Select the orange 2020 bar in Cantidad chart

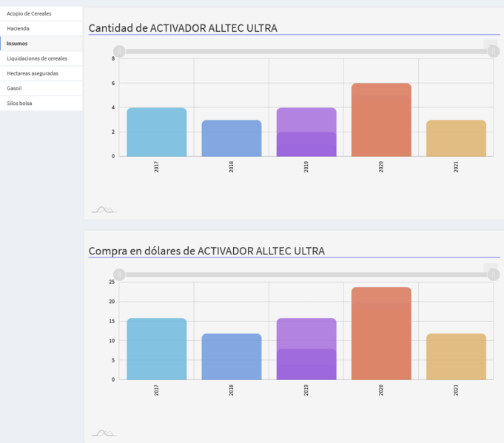click(x=381, y=120)
